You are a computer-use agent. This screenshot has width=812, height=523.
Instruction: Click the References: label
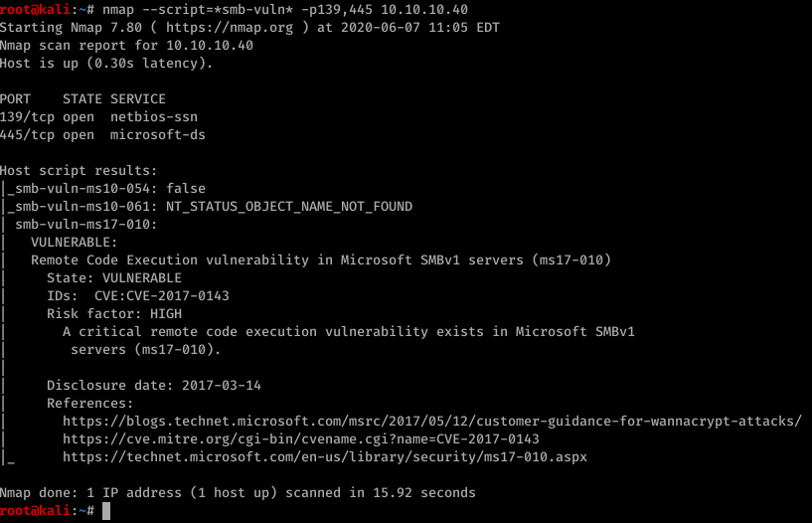(x=90, y=404)
